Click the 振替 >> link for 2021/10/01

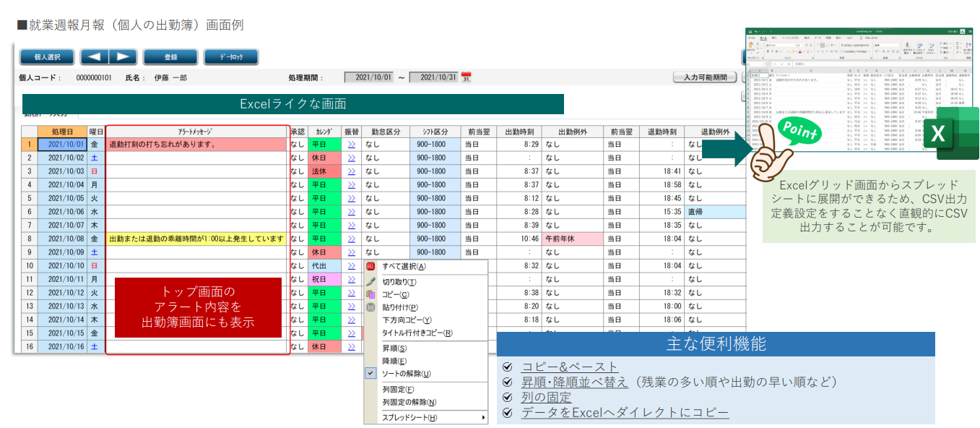[351, 145]
